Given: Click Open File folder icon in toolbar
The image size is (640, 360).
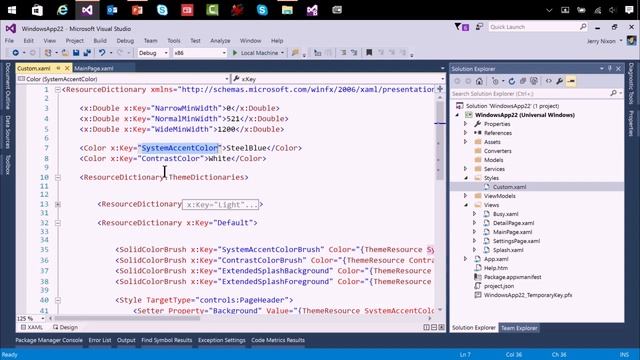Looking at the screenshot, I should [x=65, y=53].
